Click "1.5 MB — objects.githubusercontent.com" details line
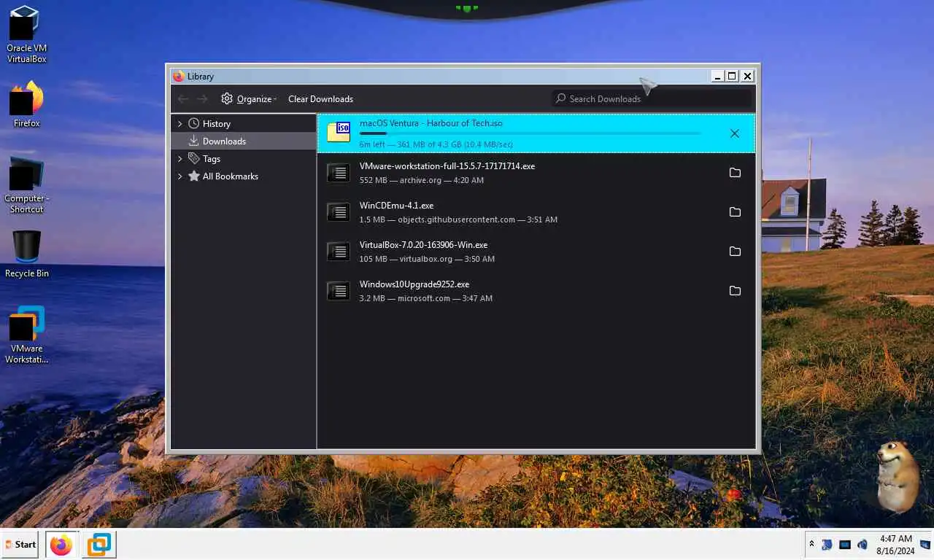The image size is (934, 560). coord(458,219)
